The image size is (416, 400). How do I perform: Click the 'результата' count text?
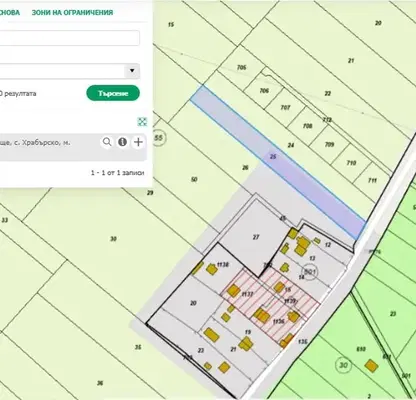pos(20,94)
